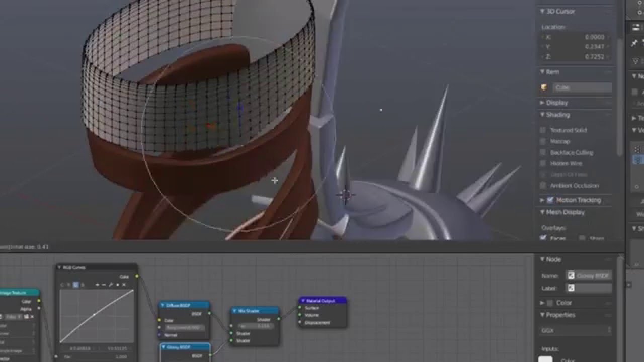The image size is (644, 362).
Task: Click the RGB Curves Fac slider
Action: coord(97,356)
